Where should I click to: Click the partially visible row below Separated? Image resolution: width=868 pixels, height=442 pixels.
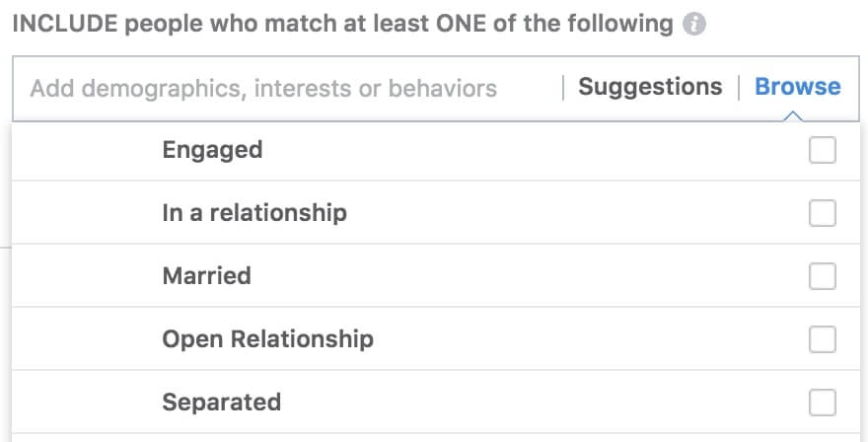coord(436,438)
